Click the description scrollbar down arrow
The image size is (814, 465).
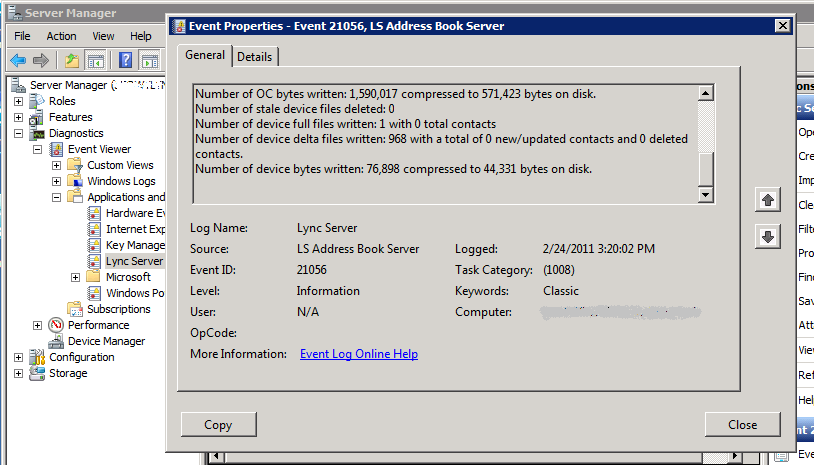[706, 195]
